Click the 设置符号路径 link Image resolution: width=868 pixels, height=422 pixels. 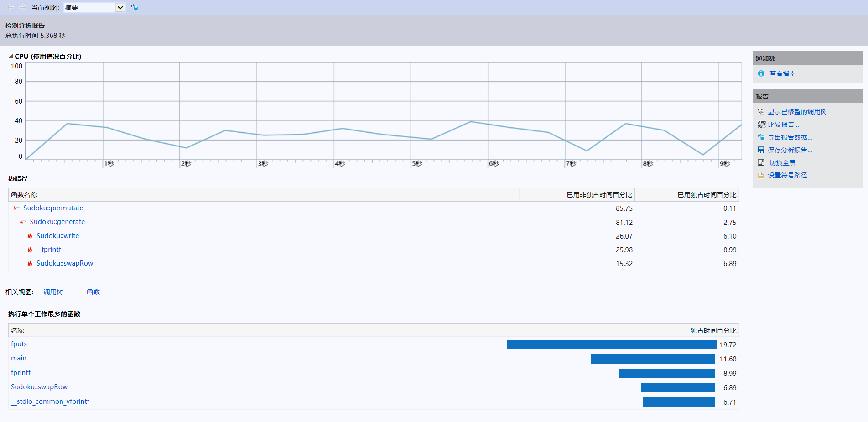click(x=790, y=175)
